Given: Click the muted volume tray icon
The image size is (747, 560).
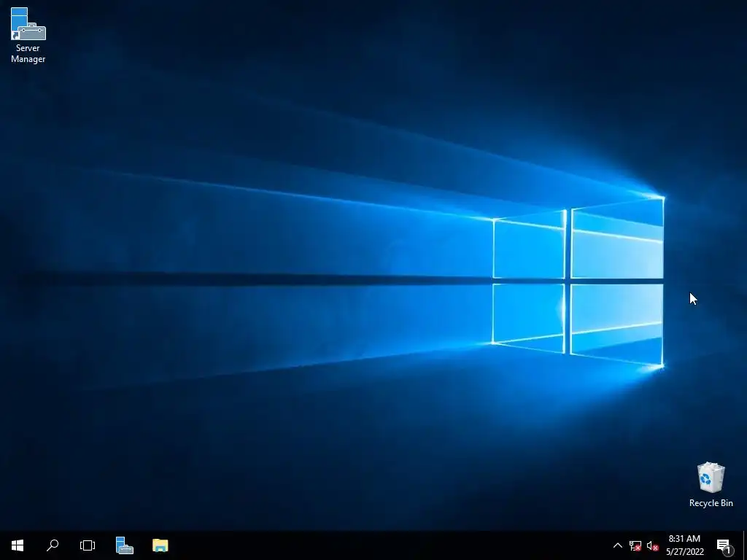Looking at the screenshot, I should tap(653, 545).
